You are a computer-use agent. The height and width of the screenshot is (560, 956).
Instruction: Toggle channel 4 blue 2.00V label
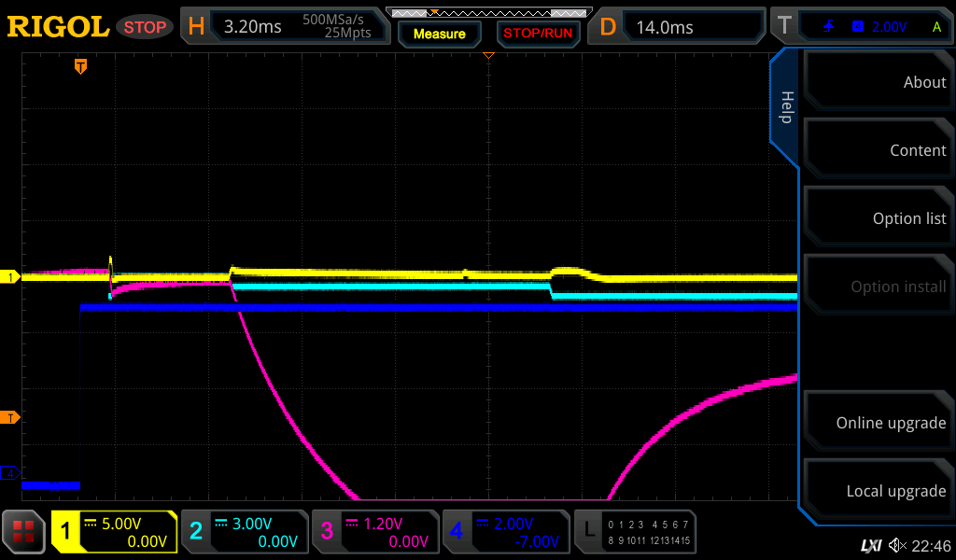505,532
